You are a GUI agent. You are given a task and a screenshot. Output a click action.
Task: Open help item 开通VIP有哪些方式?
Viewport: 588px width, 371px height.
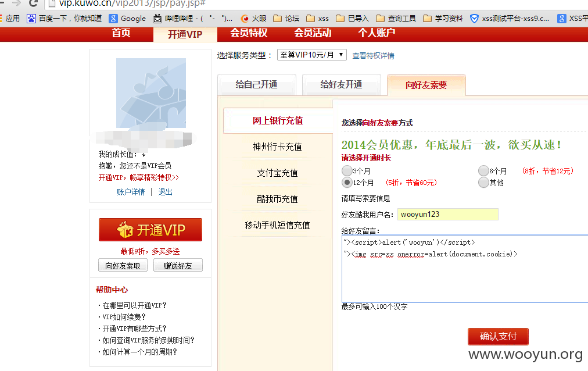coord(134,329)
